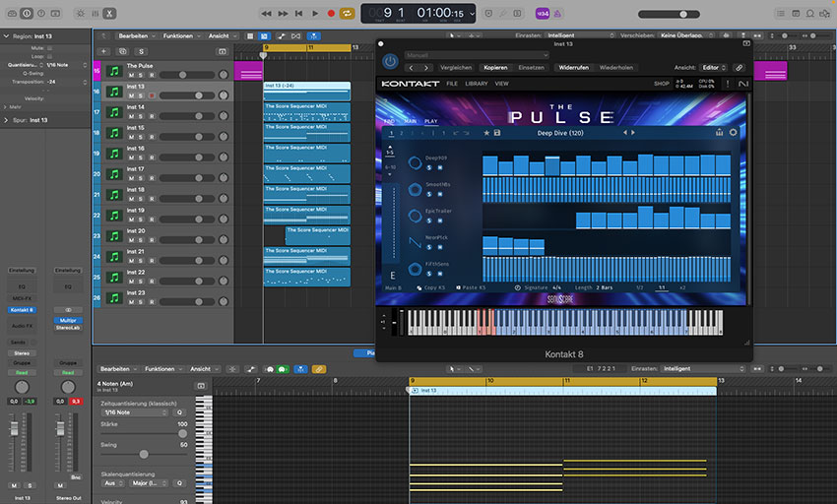Open the Kontakt LIBRARY menu
Screen dimensions: 837x504
pyautogui.click(x=477, y=84)
